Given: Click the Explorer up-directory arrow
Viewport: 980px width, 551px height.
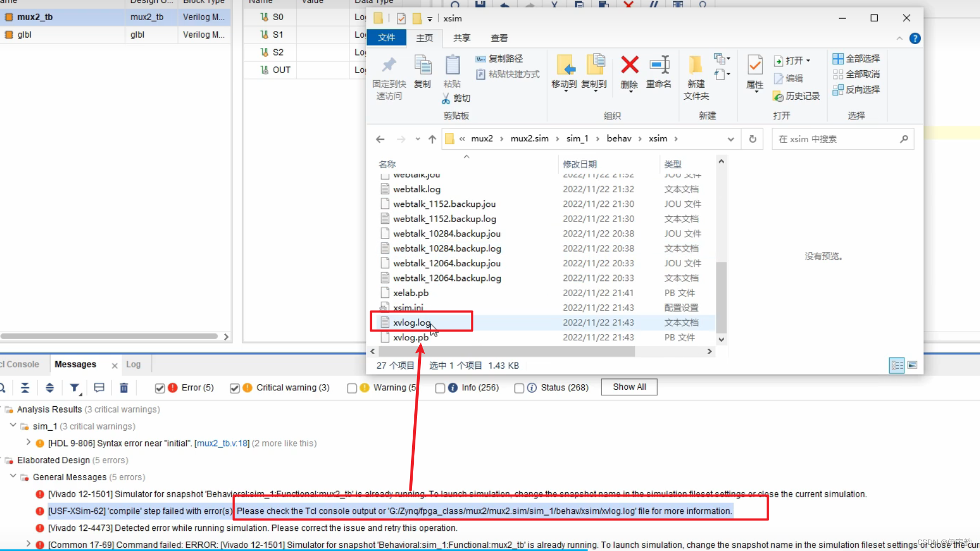Looking at the screenshot, I should 432,139.
